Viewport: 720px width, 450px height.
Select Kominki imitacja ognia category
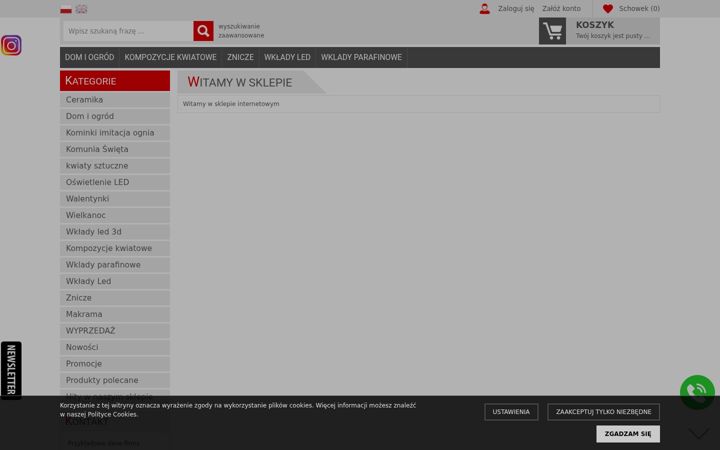(115, 133)
